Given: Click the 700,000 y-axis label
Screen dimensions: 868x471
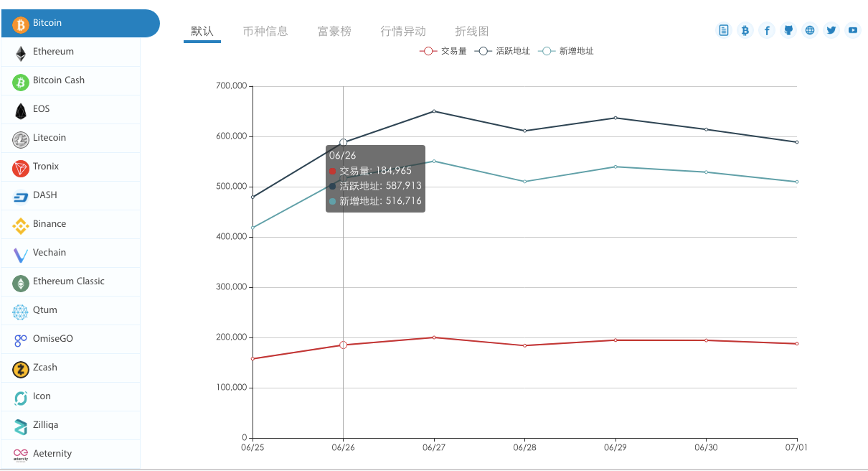Looking at the screenshot, I should coord(231,86).
